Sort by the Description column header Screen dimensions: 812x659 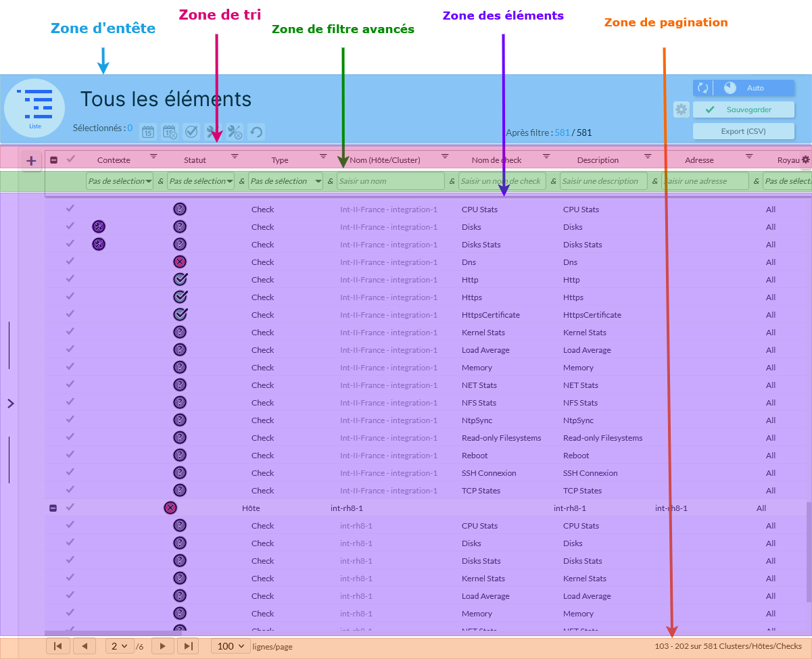(598, 160)
